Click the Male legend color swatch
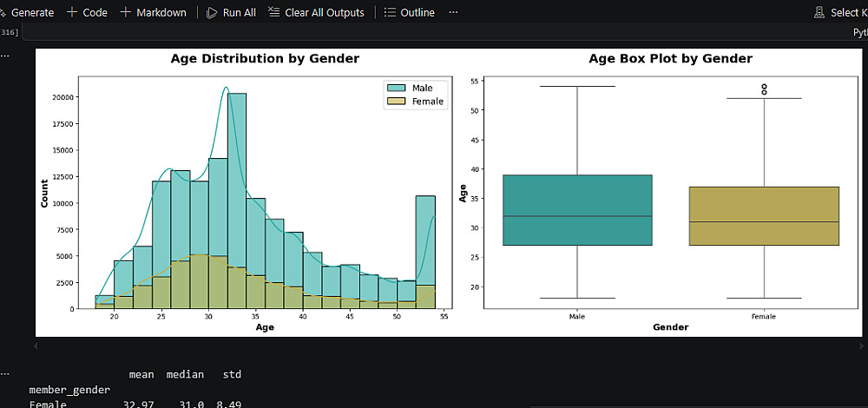The width and height of the screenshot is (868, 408). pos(398,88)
